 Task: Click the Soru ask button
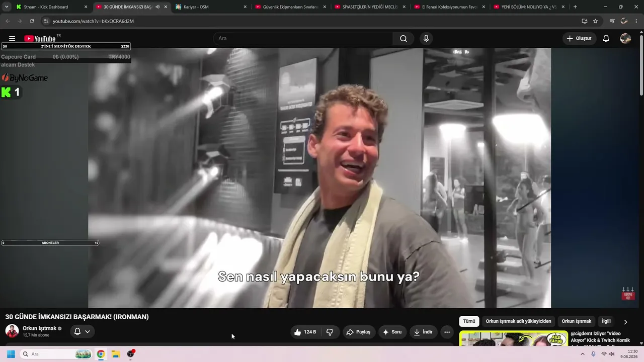(x=392, y=332)
